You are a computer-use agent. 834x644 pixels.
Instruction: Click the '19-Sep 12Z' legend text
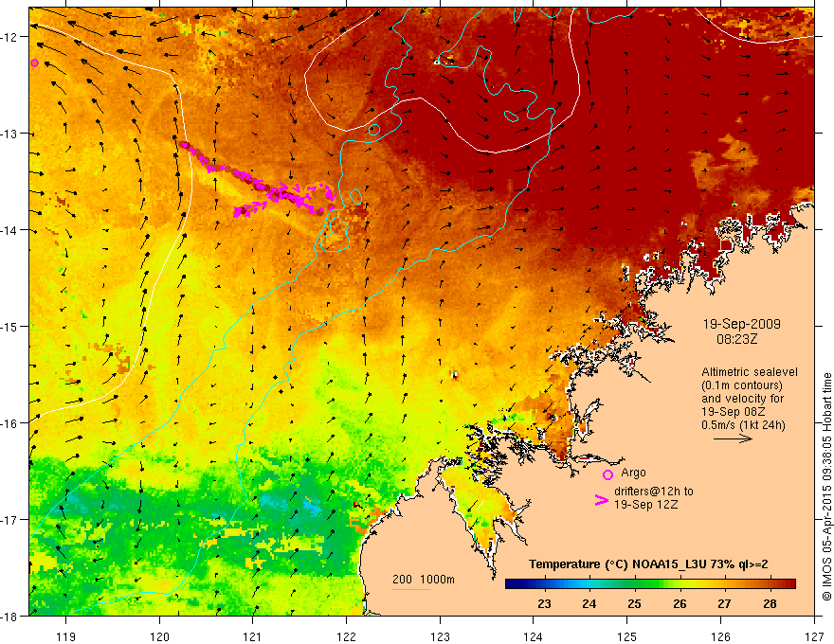tap(646, 505)
